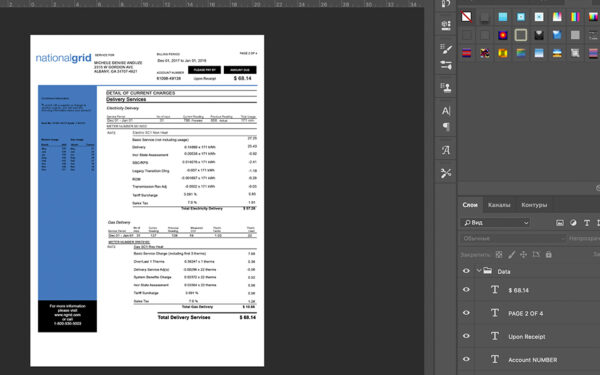Apply the beige outlined square style preset

click(521, 35)
